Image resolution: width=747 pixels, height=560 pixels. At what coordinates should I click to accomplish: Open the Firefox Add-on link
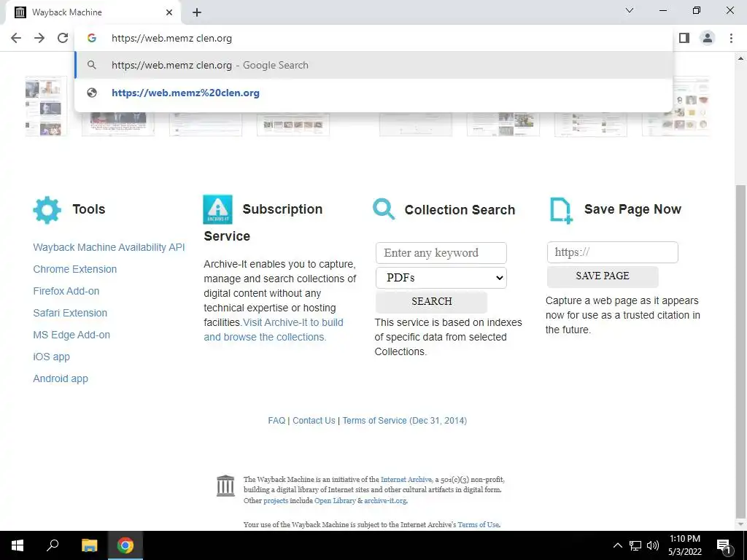[66, 291]
